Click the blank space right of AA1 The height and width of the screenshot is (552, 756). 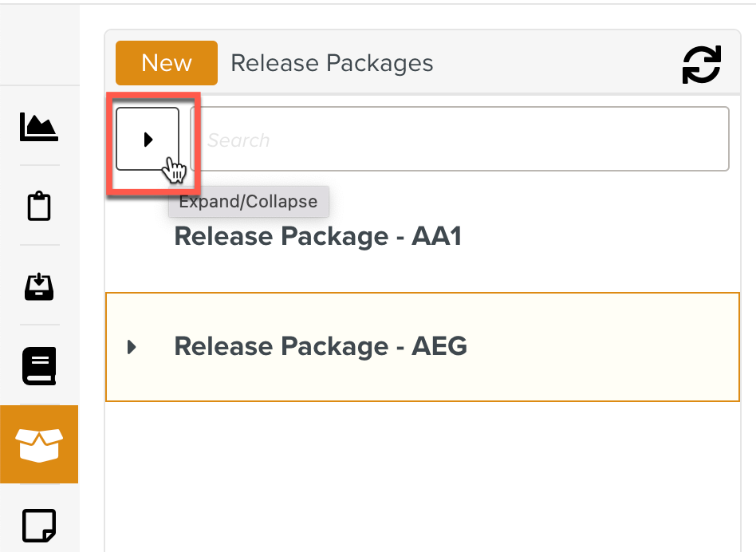click(606, 237)
